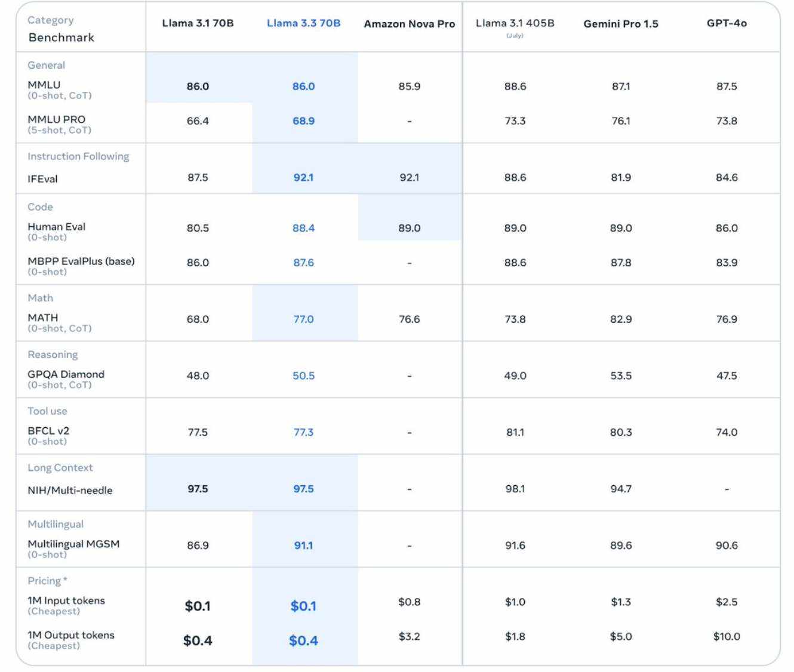794x672 pixels.
Task: Click the Llama 3.1 405B header
Action: click(x=515, y=23)
